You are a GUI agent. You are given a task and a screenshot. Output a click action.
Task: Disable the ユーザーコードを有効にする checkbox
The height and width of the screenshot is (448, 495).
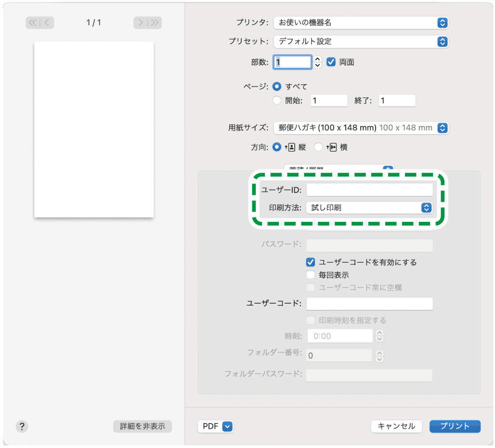(x=311, y=262)
